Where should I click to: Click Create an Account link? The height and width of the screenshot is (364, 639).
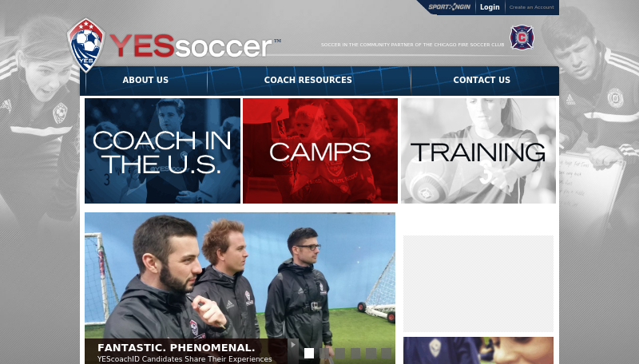point(532,7)
